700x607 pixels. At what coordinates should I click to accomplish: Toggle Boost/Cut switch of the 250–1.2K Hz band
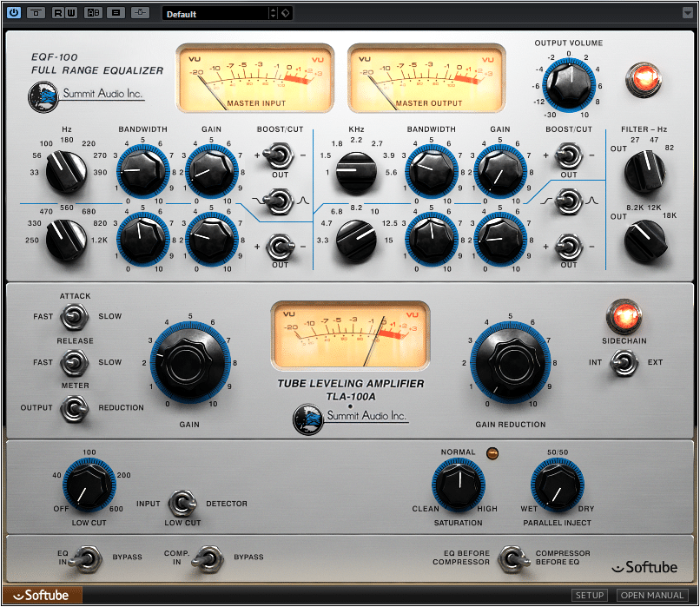[x=280, y=247]
